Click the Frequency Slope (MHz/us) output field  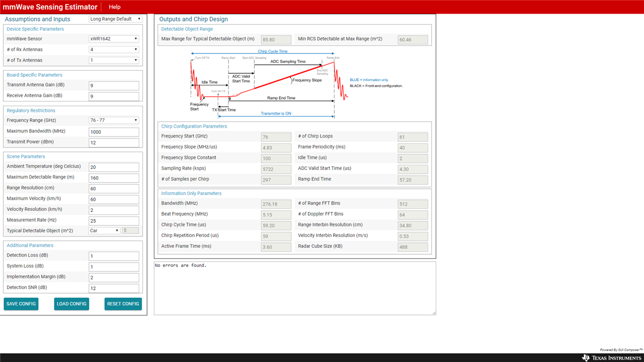276,148
